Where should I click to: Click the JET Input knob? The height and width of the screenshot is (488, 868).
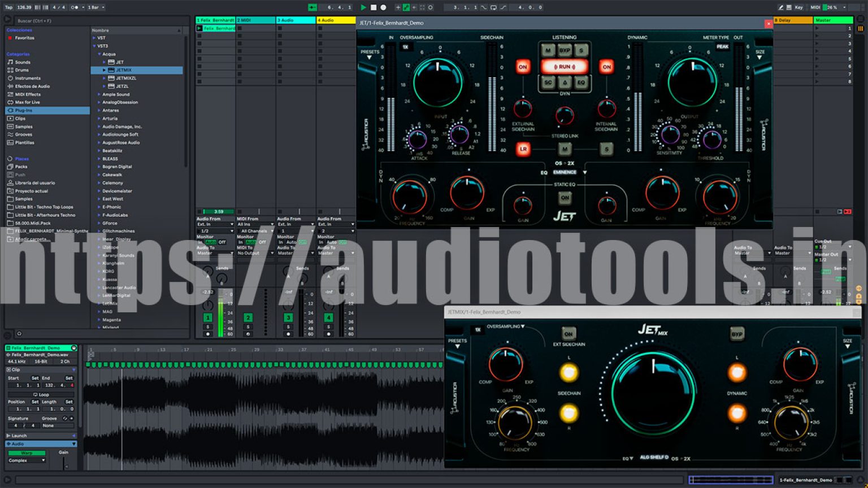(438, 82)
